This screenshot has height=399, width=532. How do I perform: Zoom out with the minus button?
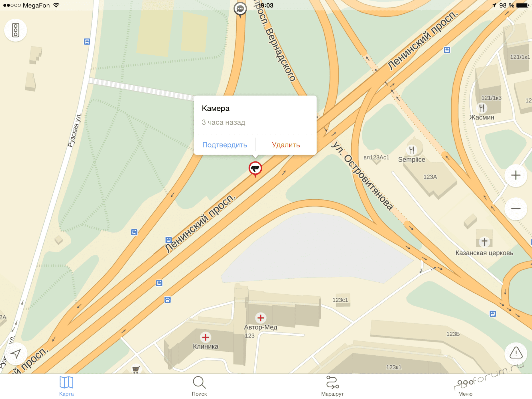click(x=515, y=208)
